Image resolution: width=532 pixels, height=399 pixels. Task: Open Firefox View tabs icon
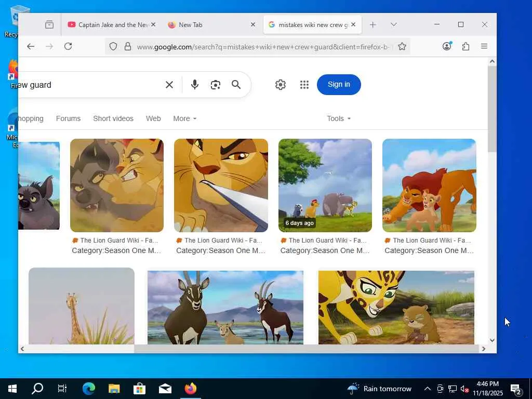coord(49,25)
